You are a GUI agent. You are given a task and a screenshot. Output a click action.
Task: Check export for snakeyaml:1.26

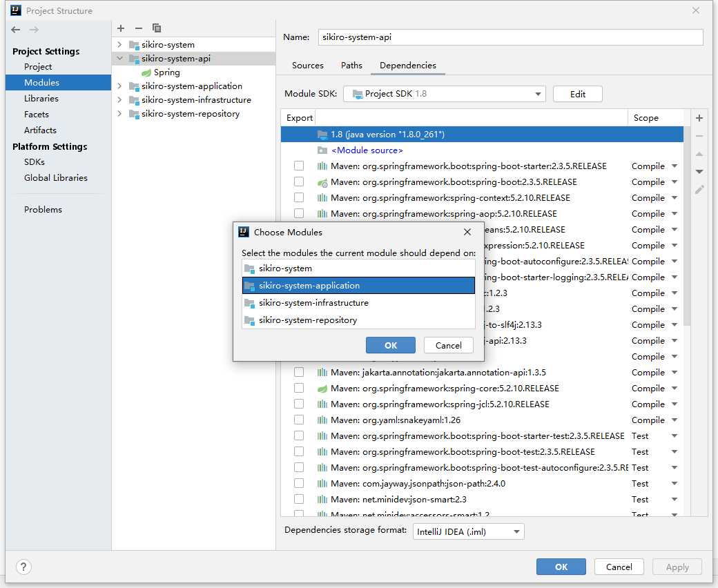(x=299, y=420)
